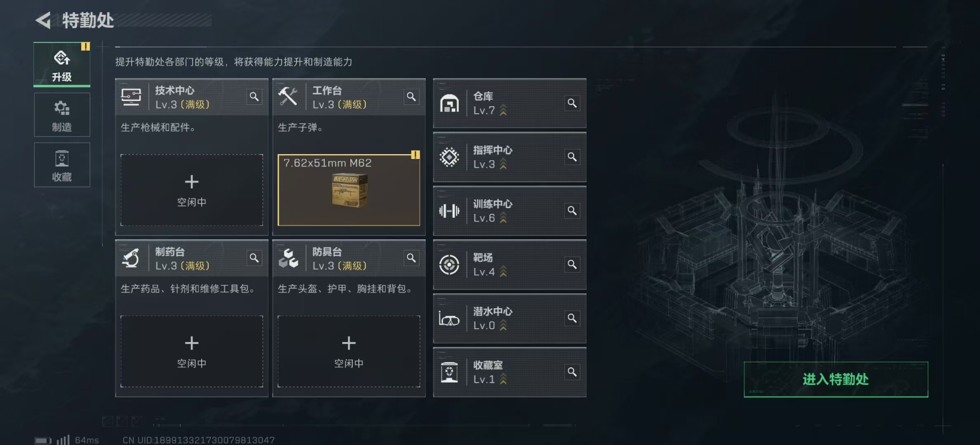The image size is (980, 445).
Task: Click 进入特勤处 button
Action: 836,379
